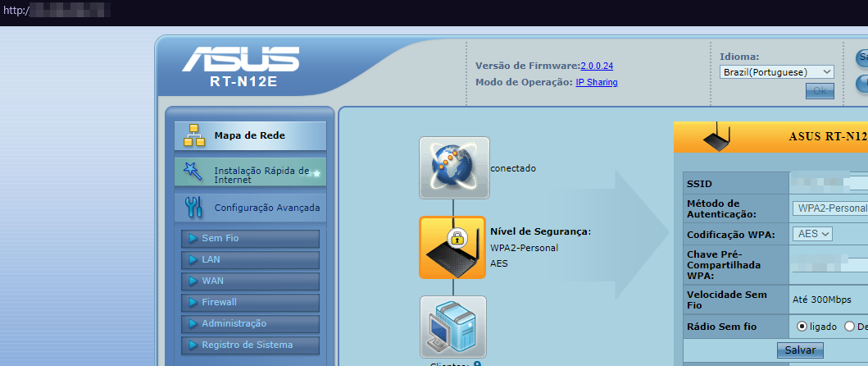Click the ASUS logo
This screenshot has width=868, height=366.
240,59
